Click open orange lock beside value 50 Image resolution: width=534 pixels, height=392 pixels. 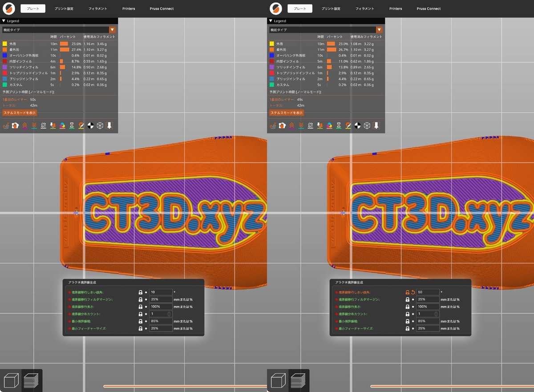(407, 292)
